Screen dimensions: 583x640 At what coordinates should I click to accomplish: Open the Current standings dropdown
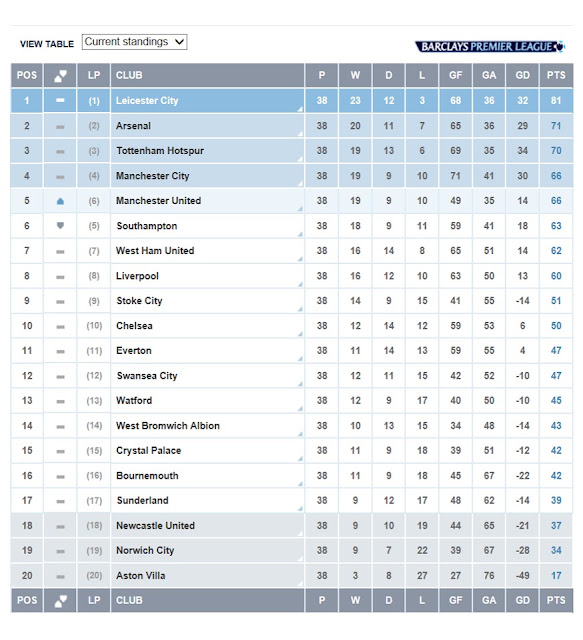pos(134,42)
